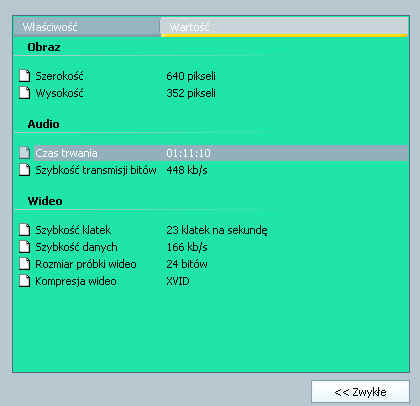Select the Wideo group header
Screen dimensions: 420x406
(x=45, y=201)
